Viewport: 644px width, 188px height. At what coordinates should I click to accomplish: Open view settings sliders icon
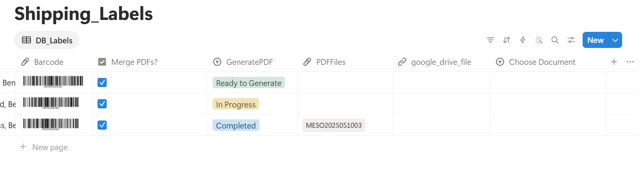pyautogui.click(x=571, y=40)
